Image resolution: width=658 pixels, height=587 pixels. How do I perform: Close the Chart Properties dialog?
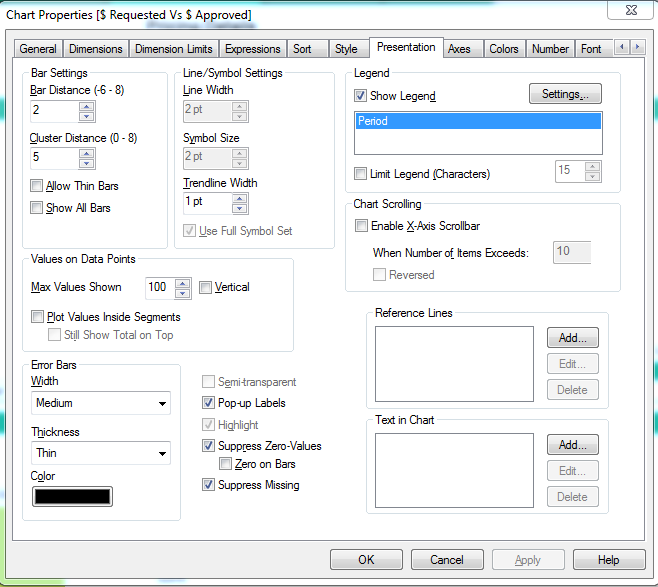point(631,10)
